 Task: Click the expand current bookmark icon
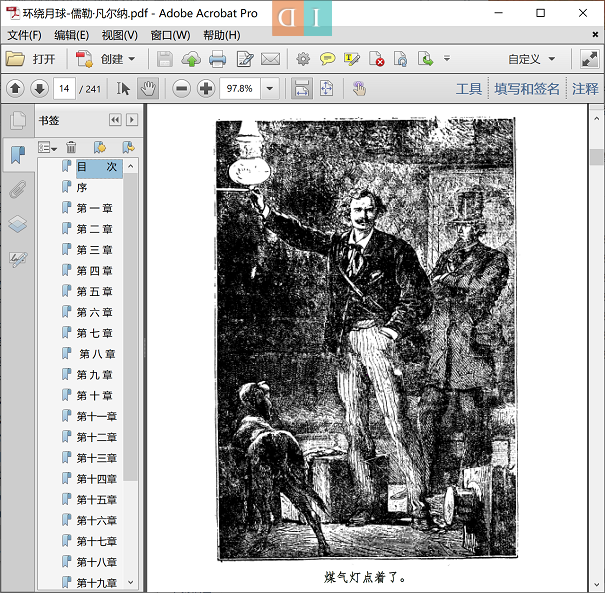pos(128,147)
